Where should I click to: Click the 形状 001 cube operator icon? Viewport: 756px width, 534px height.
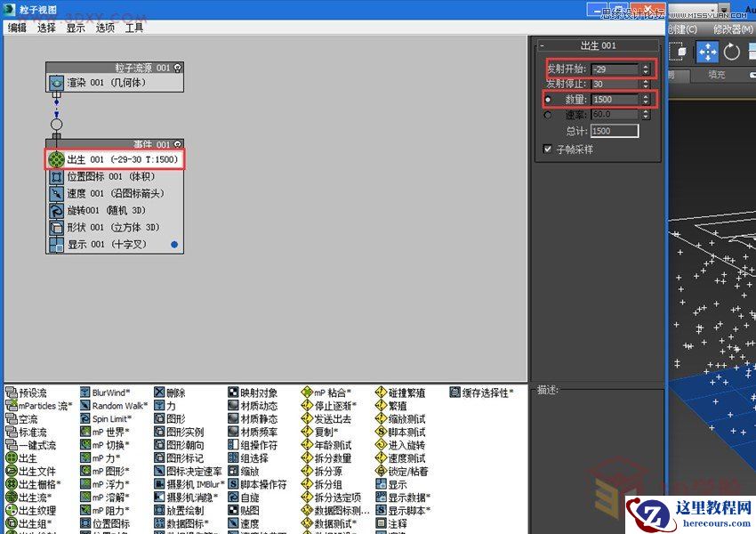click(56, 228)
